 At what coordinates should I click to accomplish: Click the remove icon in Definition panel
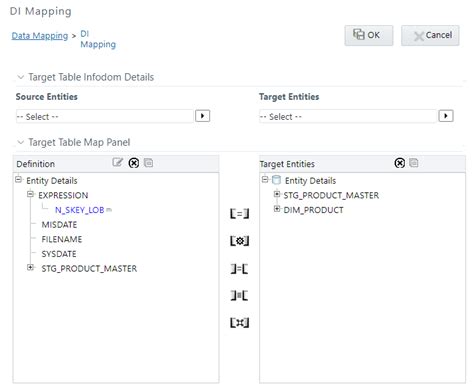tap(134, 163)
